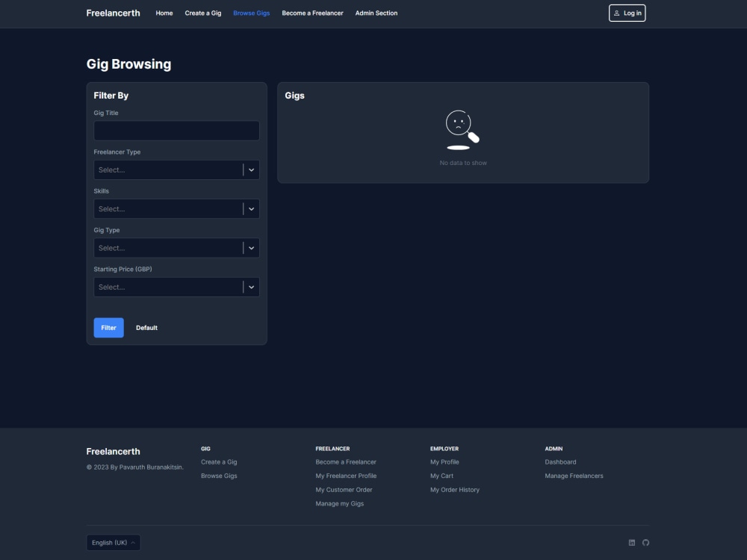Click the 'Gigs' panel heading
The height and width of the screenshot is (560, 747).
[x=294, y=96]
